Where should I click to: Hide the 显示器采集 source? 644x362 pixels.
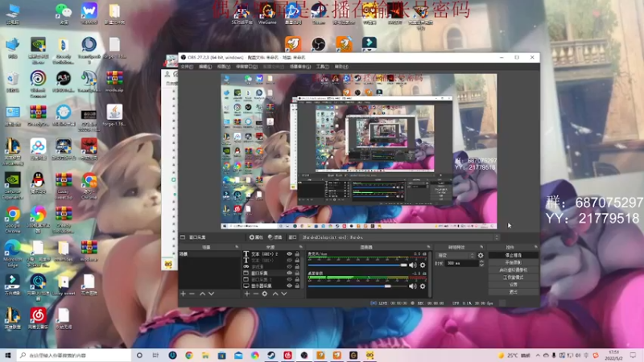[x=290, y=286]
